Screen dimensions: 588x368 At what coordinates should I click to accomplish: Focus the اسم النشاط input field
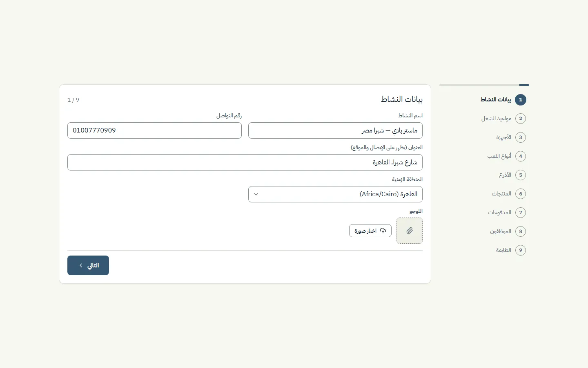(x=335, y=130)
